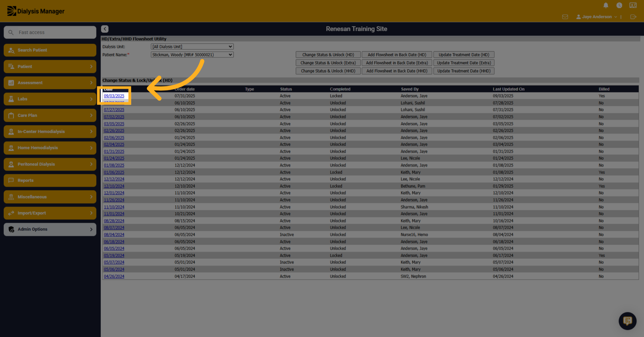This screenshot has width=644, height=337.
Task: Open the Home Hemodialysis menu
Action: (50, 148)
